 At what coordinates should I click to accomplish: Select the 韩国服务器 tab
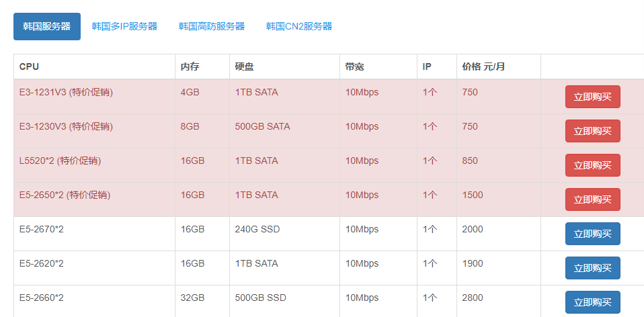pos(47,26)
